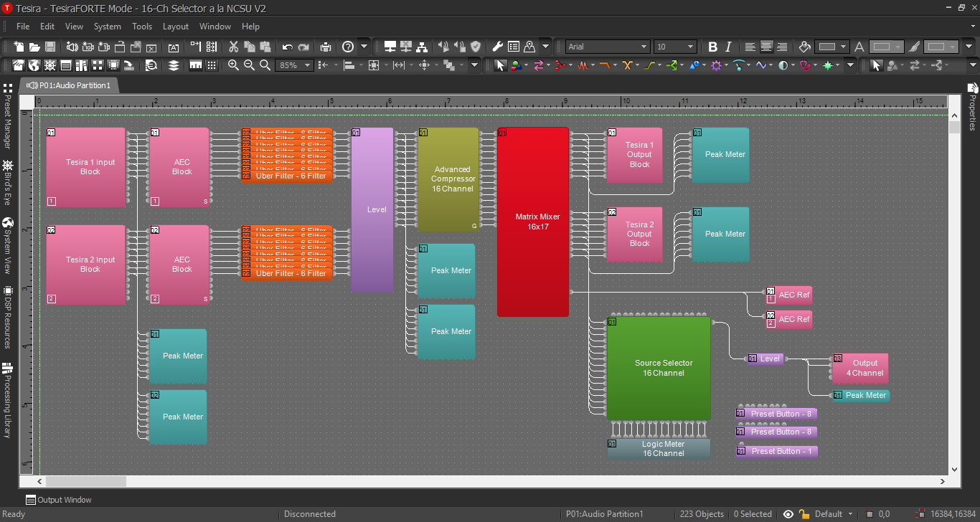Click the line color swatch box

(936, 47)
